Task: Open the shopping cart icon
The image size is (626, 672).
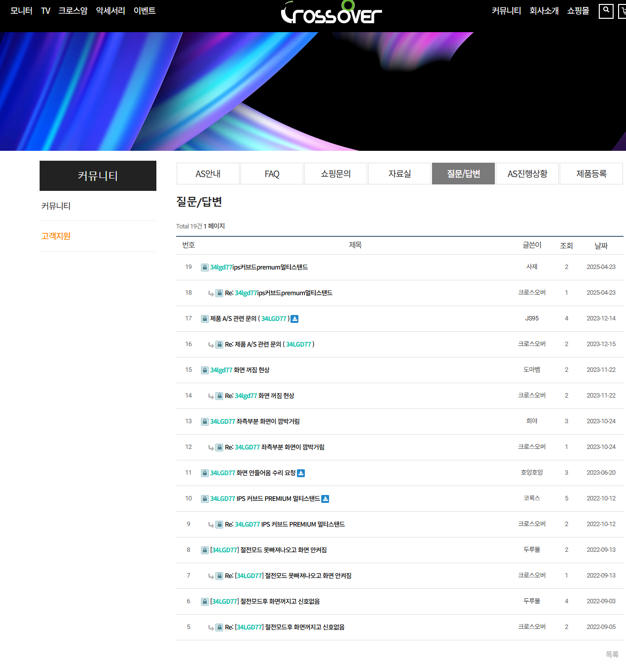Action: click(623, 11)
